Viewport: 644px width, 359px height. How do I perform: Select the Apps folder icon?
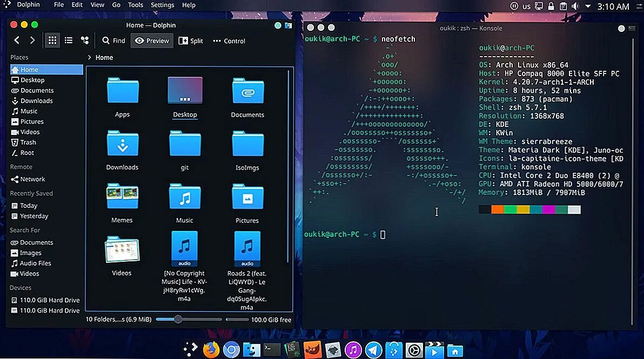point(123,90)
